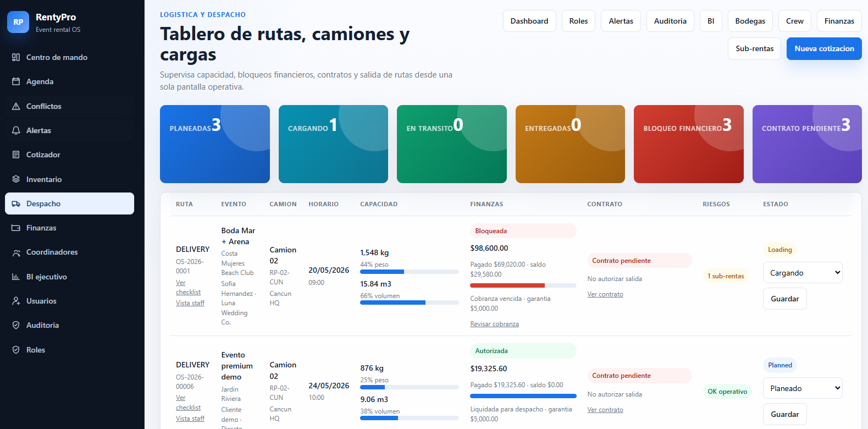Viewport: 868px width, 429px height.
Task: Click the Crew button
Action: coord(795,21)
